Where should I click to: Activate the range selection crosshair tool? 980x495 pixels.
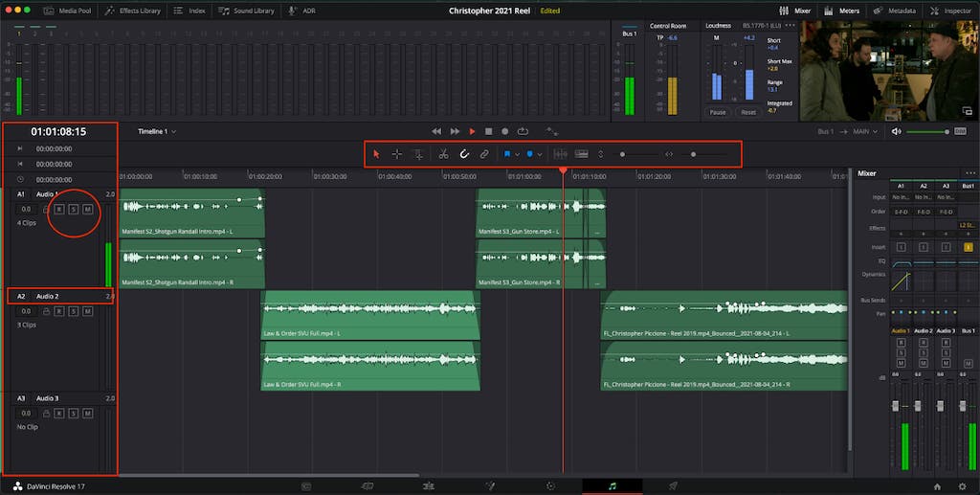coord(397,154)
